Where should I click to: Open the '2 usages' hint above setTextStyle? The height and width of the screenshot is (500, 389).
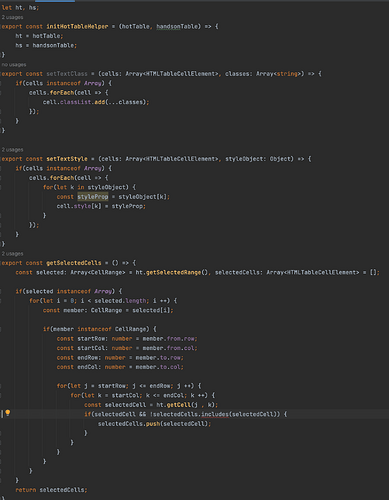[x=12, y=150]
